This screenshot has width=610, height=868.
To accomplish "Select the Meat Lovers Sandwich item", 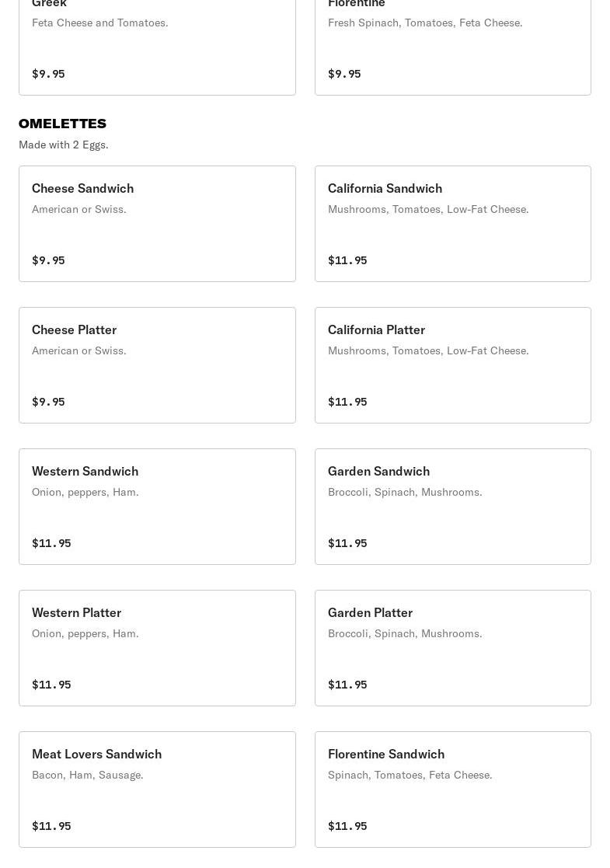I will (x=157, y=790).
